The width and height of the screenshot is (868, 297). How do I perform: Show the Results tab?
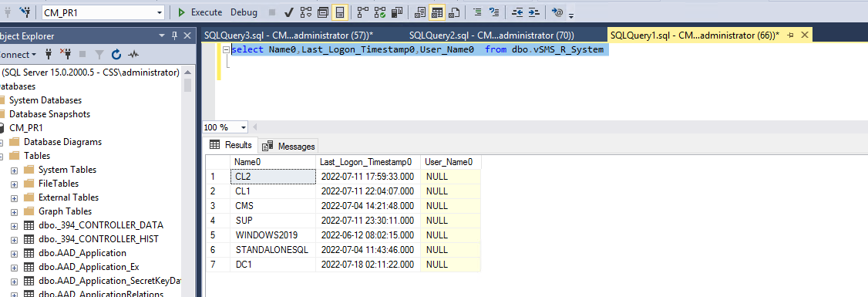tap(230, 145)
